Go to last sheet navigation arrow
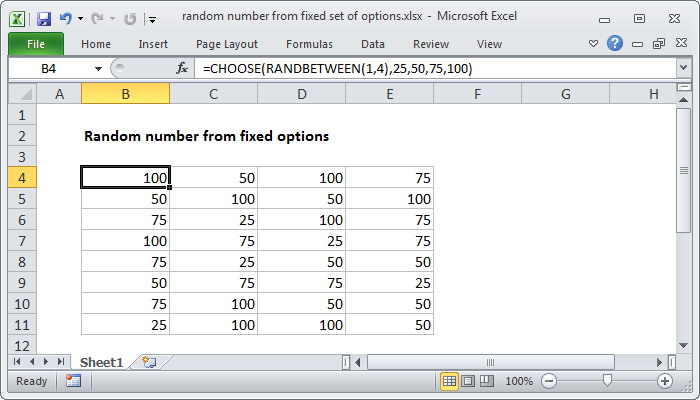The height and width of the screenshot is (400, 700). (x=61, y=362)
